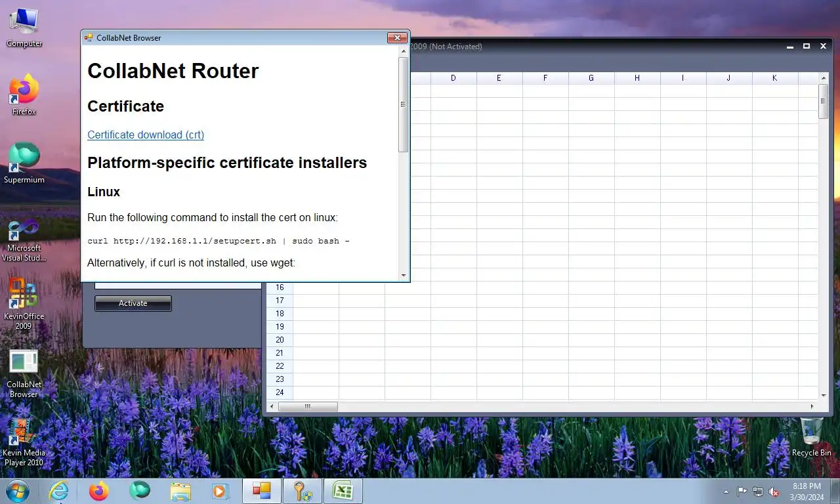
Task: Select spreadsheet row 18 header
Action: [x=280, y=314]
